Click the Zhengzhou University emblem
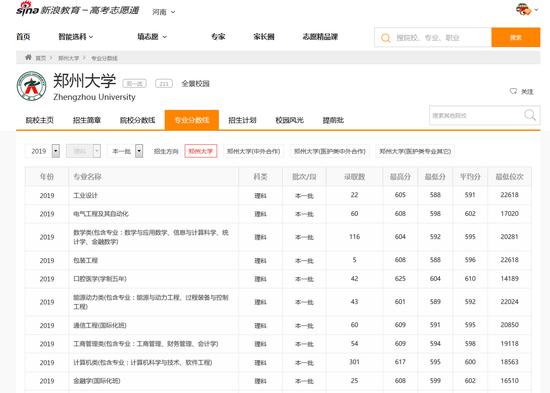Viewport: 550px width, 393px height. click(x=32, y=86)
